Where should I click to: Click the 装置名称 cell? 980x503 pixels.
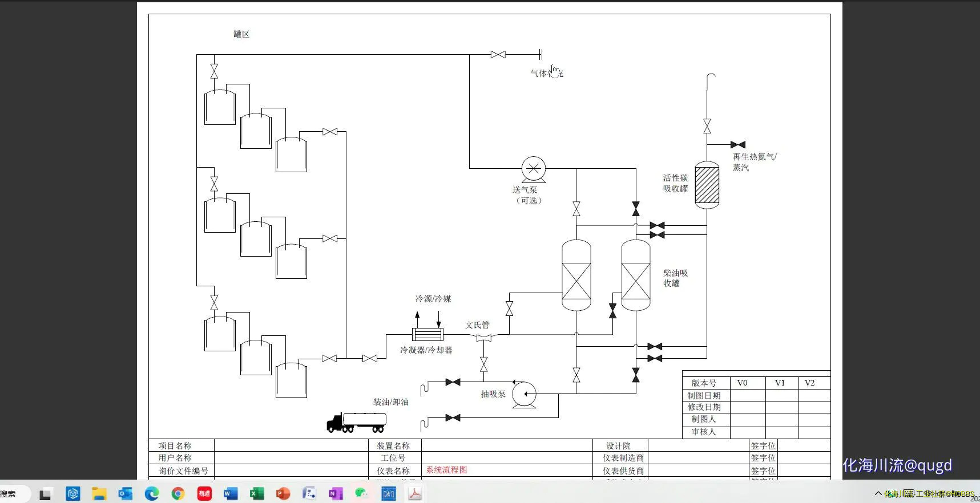(395, 445)
